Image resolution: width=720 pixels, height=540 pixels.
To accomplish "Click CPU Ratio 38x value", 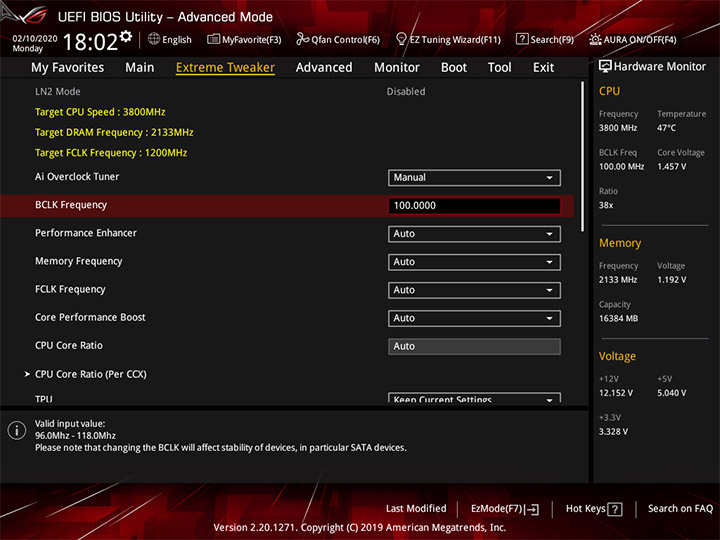I will [606, 205].
